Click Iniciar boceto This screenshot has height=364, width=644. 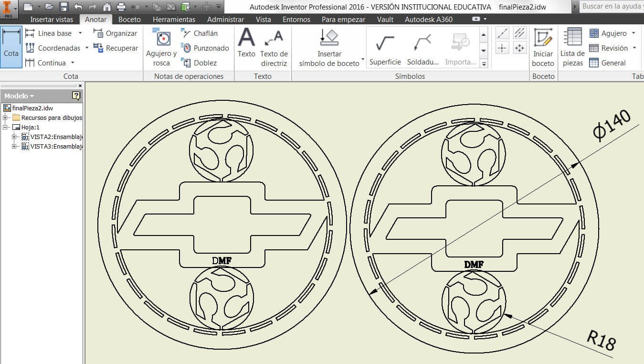543,47
